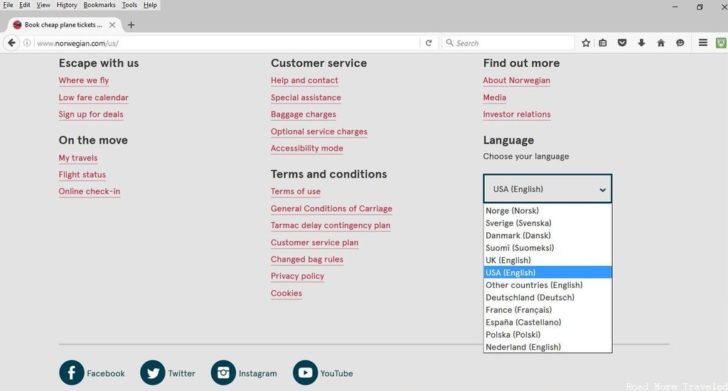Open My travels link
This screenshot has width=728, height=391.
[78, 158]
